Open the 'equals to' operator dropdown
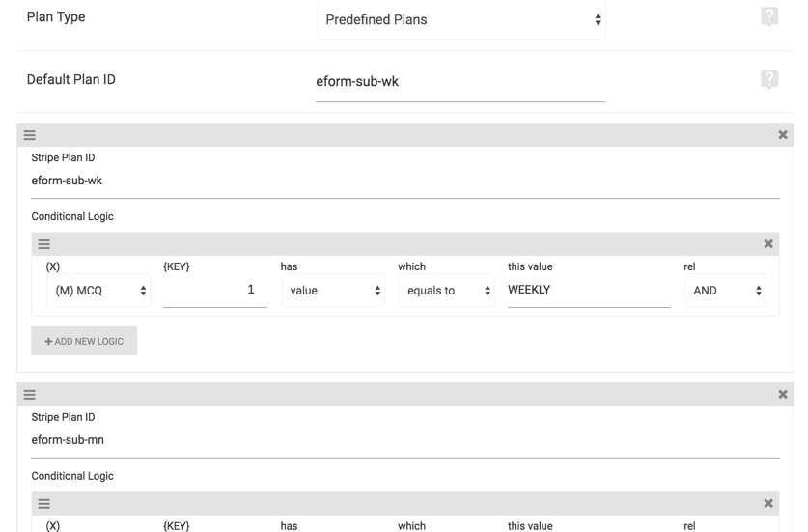The width and height of the screenshot is (808, 532). point(447,291)
